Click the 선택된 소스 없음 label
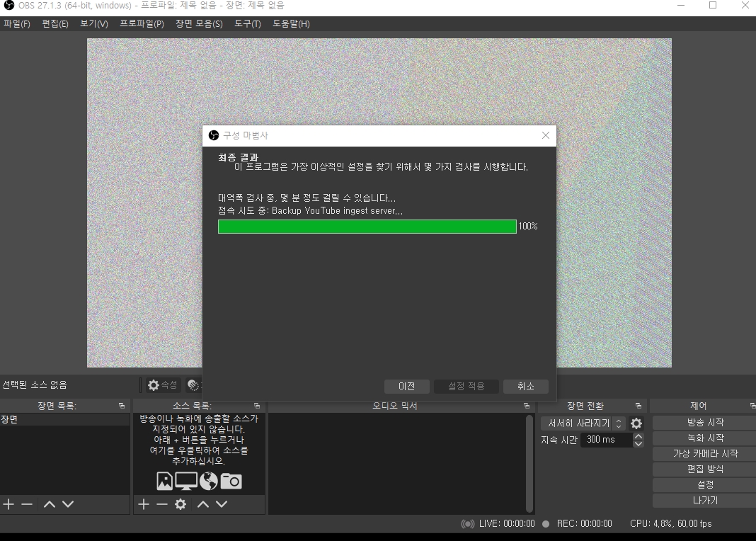This screenshot has height=541, width=756. click(x=35, y=385)
